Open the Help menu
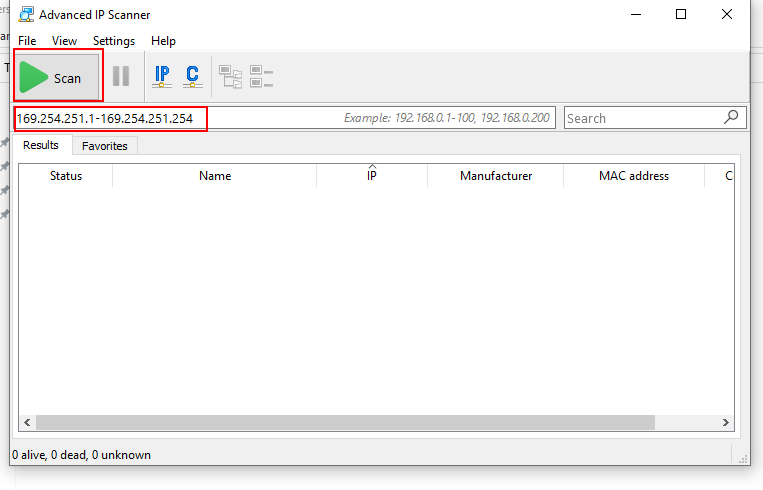Screen dimensions: 763x490 pyautogui.click(x=164, y=41)
